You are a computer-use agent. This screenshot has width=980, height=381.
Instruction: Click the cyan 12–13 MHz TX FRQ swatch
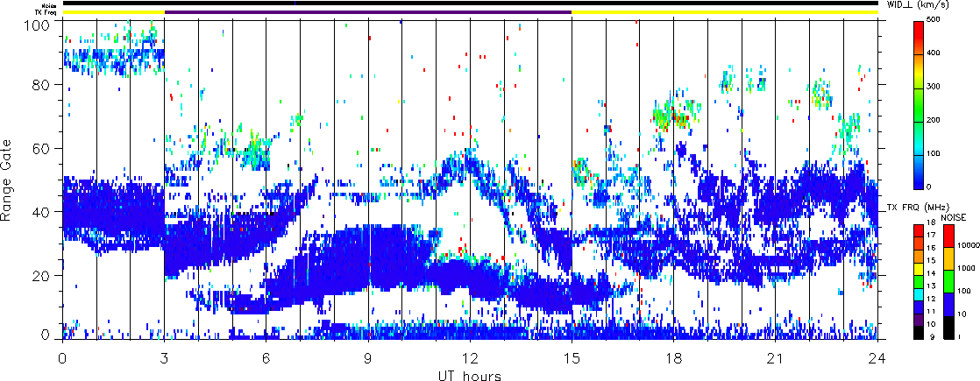coord(919,294)
